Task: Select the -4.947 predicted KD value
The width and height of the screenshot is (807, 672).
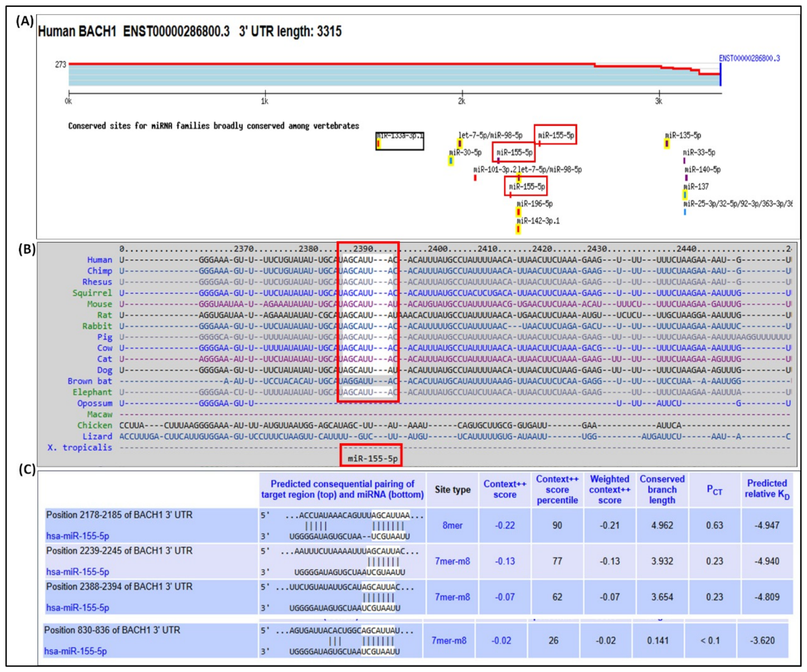Action: point(767,525)
